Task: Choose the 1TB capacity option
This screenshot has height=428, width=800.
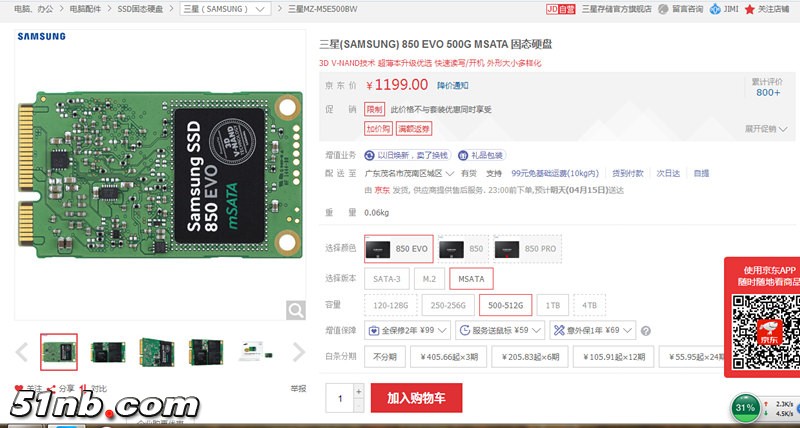Action: tap(553, 305)
